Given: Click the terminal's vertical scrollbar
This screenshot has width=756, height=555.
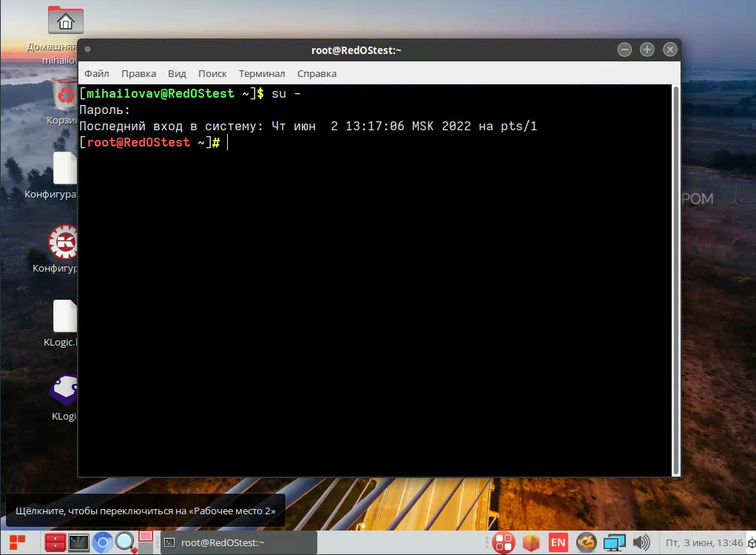Looking at the screenshot, I should (675, 280).
